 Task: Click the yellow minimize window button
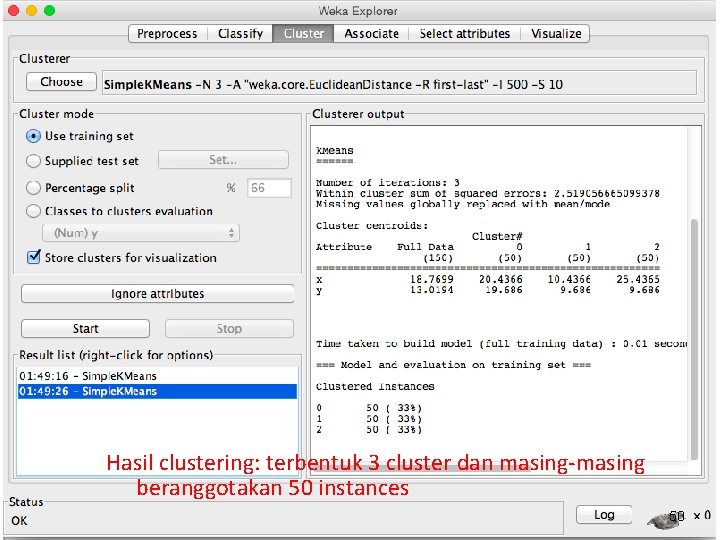(32, 11)
